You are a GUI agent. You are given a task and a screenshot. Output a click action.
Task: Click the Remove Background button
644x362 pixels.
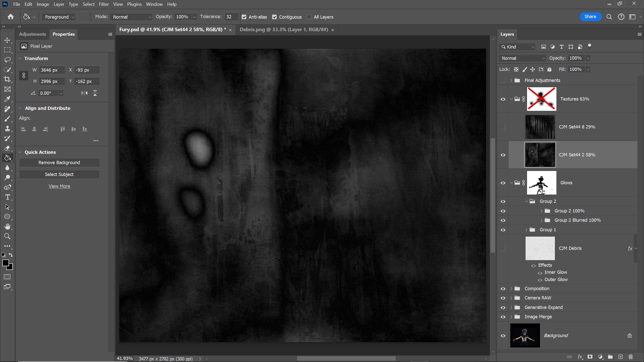(x=59, y=163)
